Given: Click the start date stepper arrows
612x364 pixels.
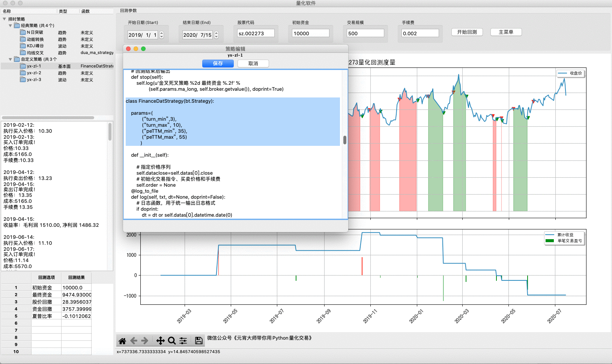Looking at the screenshot, I should [x=161, y=35].
